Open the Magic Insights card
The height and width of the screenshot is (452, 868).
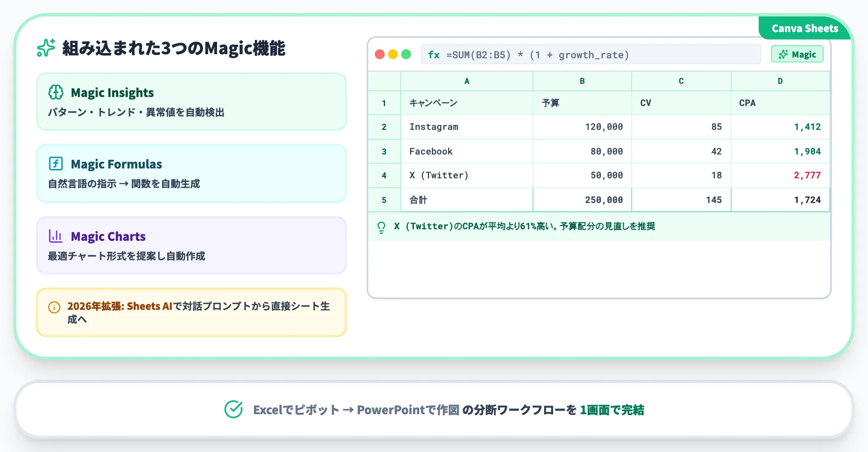192,101
